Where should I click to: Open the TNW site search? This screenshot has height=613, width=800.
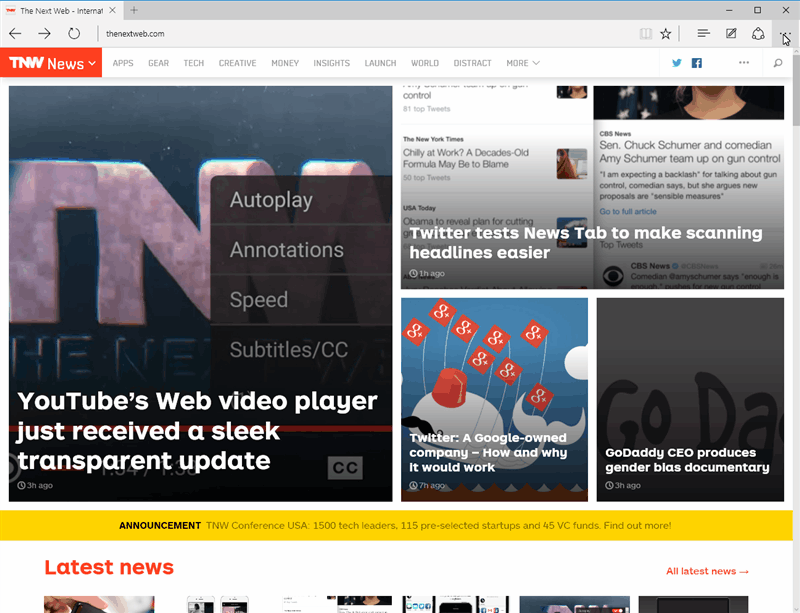[x=778, y=63]
